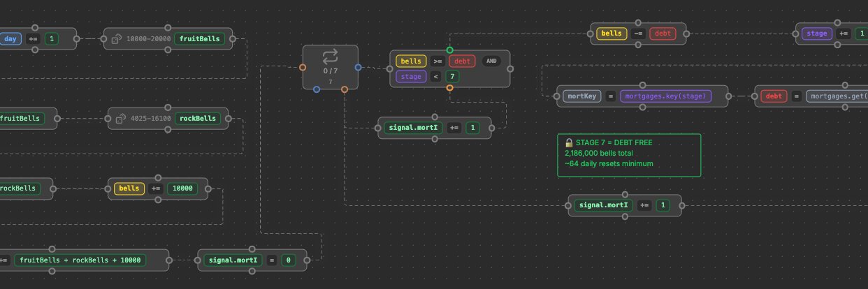
Task: Click the '~64 daily resets minimum' note line
Action: (x=609, y=164)
